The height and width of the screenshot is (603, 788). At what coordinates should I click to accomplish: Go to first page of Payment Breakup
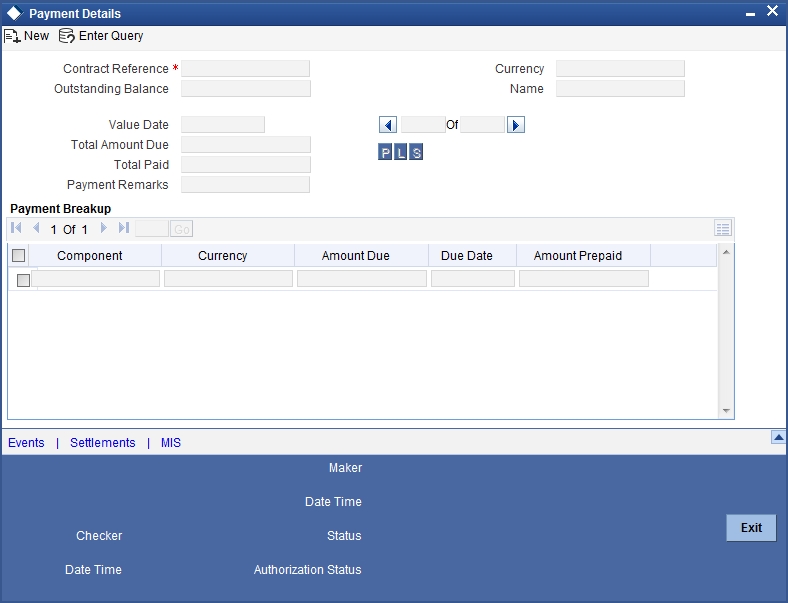point(16,228)
